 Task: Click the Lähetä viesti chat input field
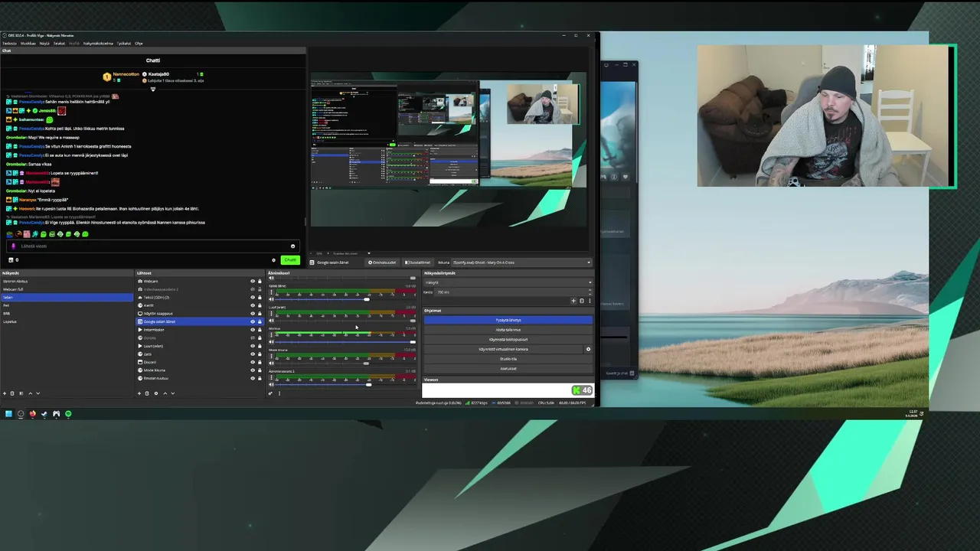point(153,246)
